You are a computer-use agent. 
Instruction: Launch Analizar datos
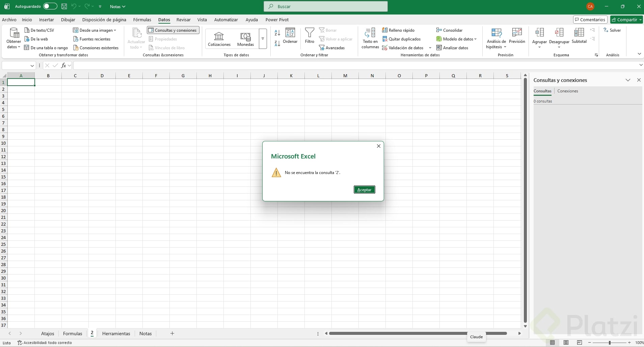tap(452, 48)
